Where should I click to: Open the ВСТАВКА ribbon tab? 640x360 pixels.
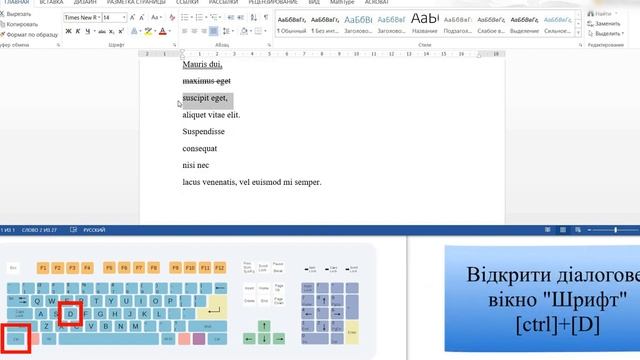[51, 2]
